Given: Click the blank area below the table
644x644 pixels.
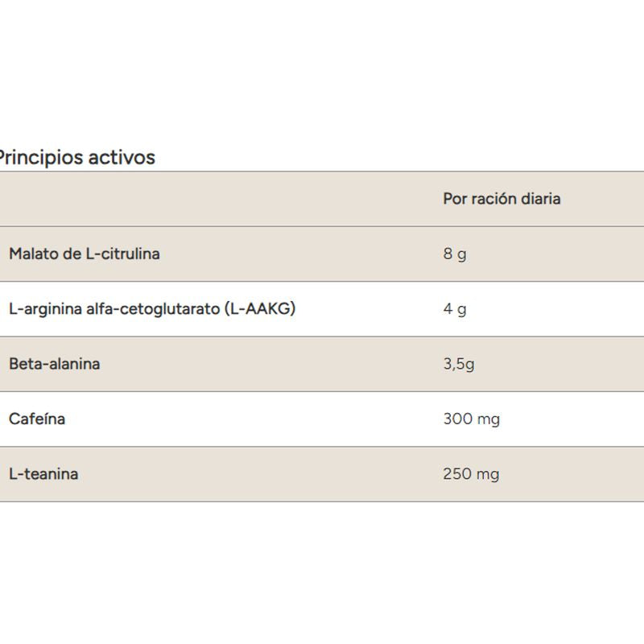Looking at the screenshot, I should [x=322, y=572].
